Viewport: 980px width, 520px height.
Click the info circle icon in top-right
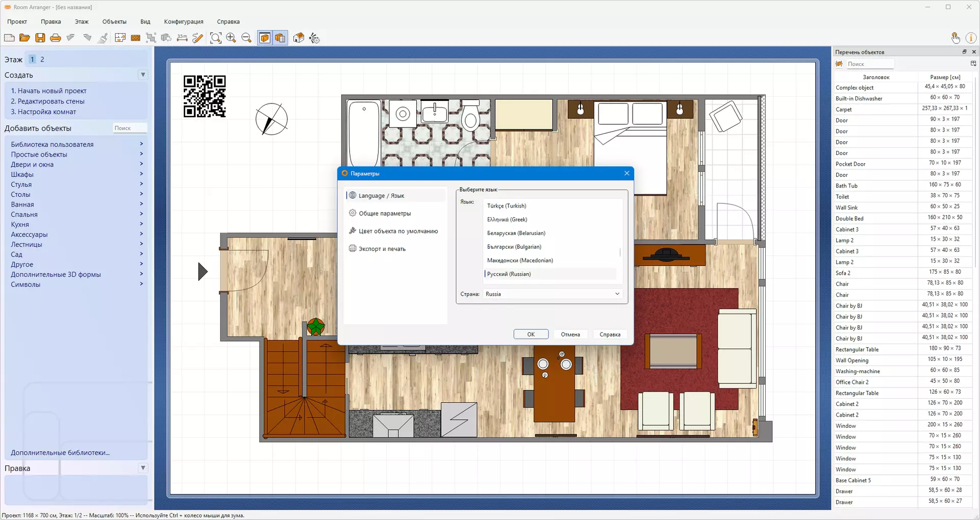(971, 38)
